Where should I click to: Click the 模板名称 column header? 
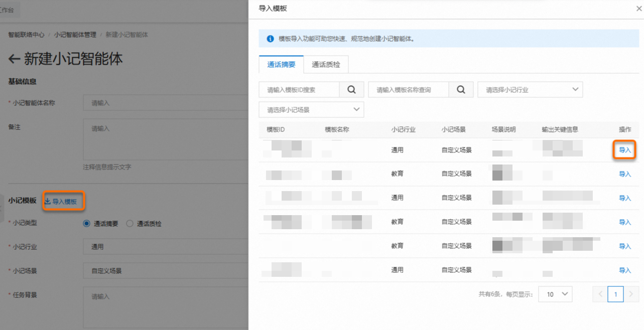coord(337,129)
